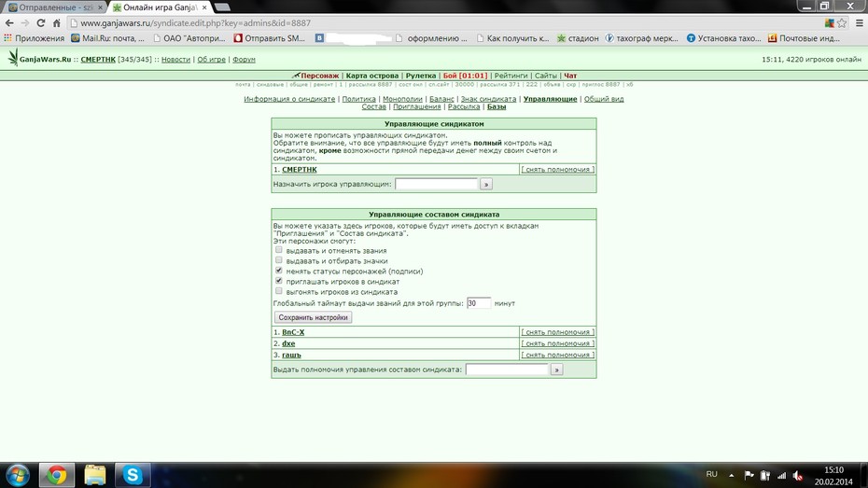Focus the Выдать полномочия управления text field
This screenshot has height=488, width=868.
(x=507, y=369)
